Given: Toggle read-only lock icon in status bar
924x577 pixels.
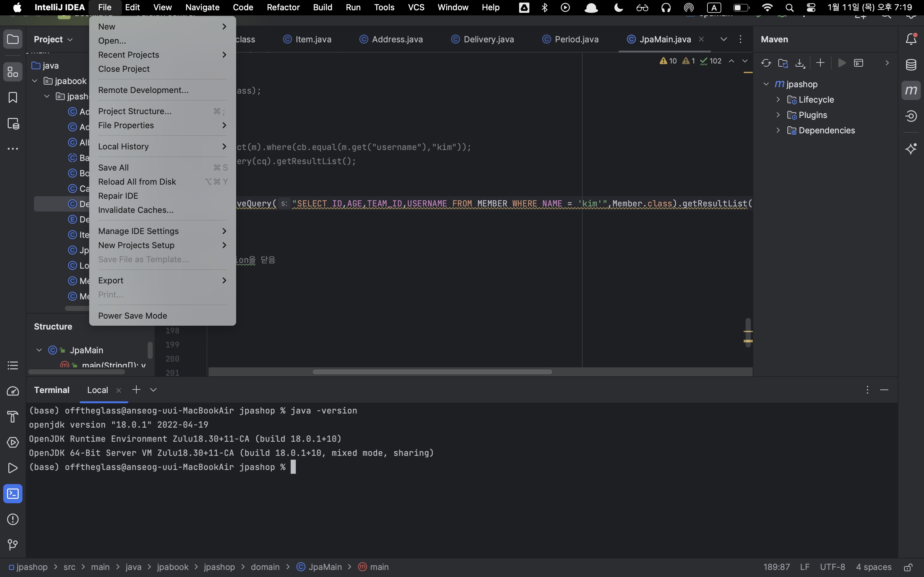Looking at the screenshot, I should [908, 567].
